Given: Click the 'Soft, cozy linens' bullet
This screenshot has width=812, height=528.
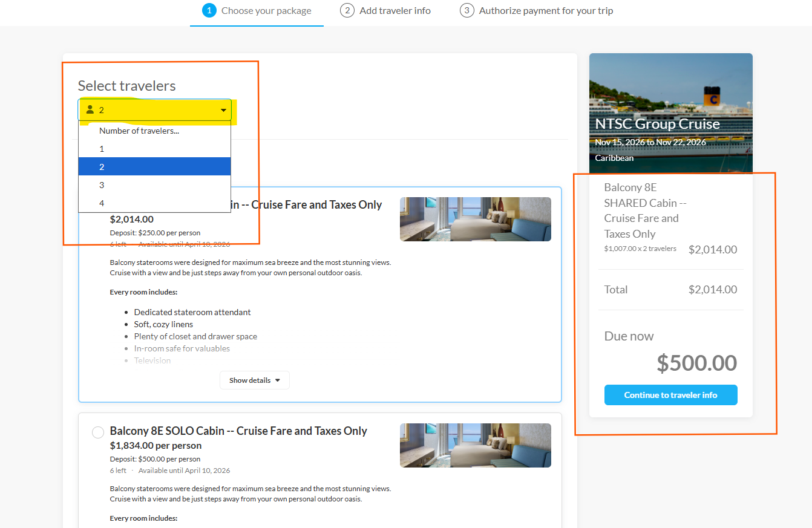Looking at the screenshot, I should click(163, 324).
